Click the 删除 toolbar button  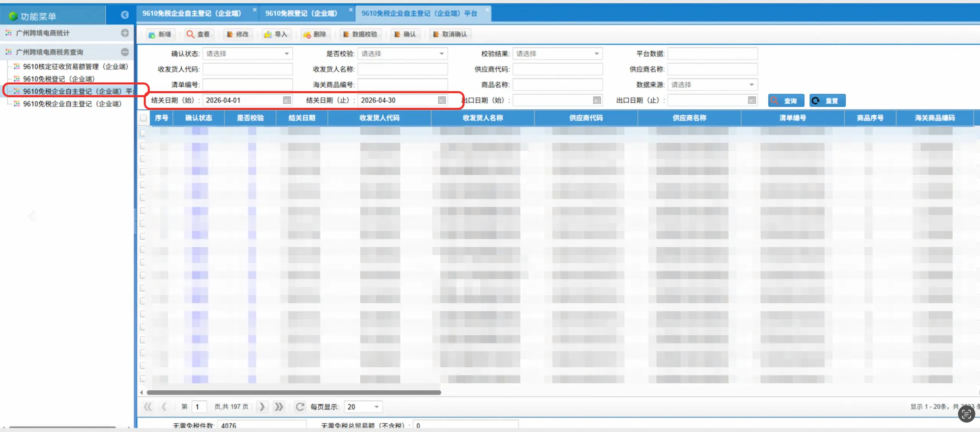pos(315,34)
